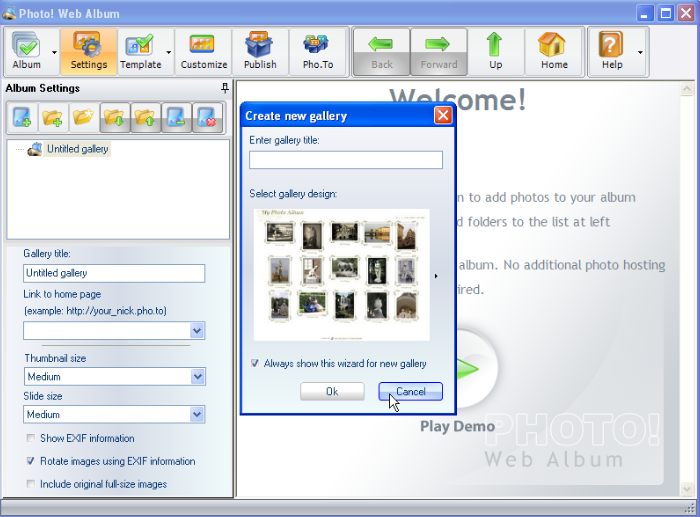The image size is (700, 517).
Task: Click Cancel in Create new gallery
Action: tap(411, 392)
